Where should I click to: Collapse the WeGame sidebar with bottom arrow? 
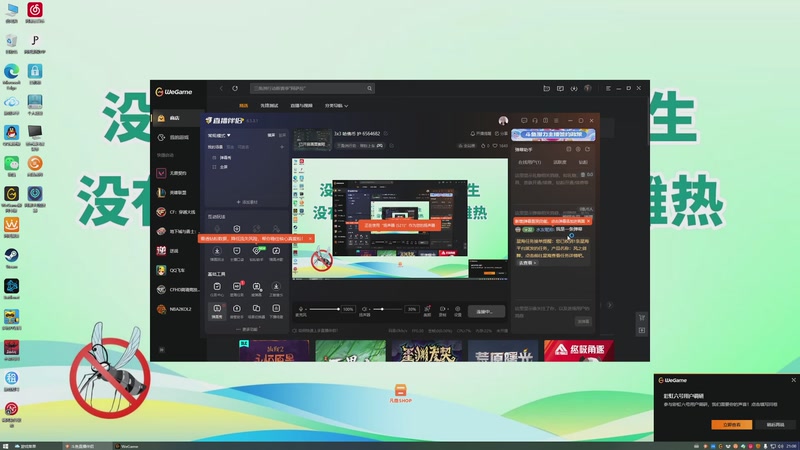tap(162, 350)
